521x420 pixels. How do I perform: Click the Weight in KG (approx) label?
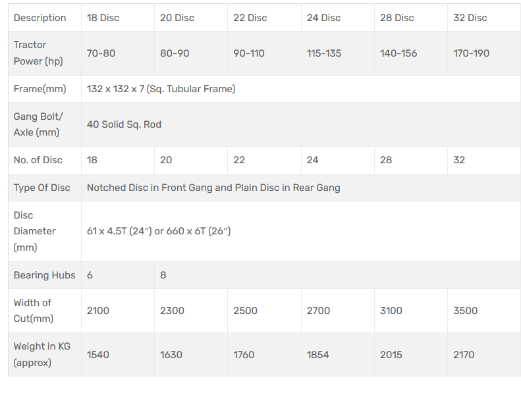(43, 355)
